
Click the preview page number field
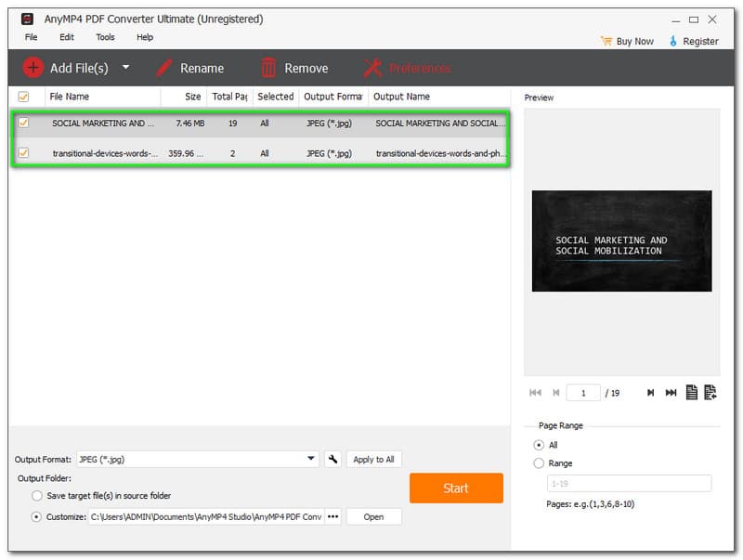pyautogui.click(x=583, y=393)
